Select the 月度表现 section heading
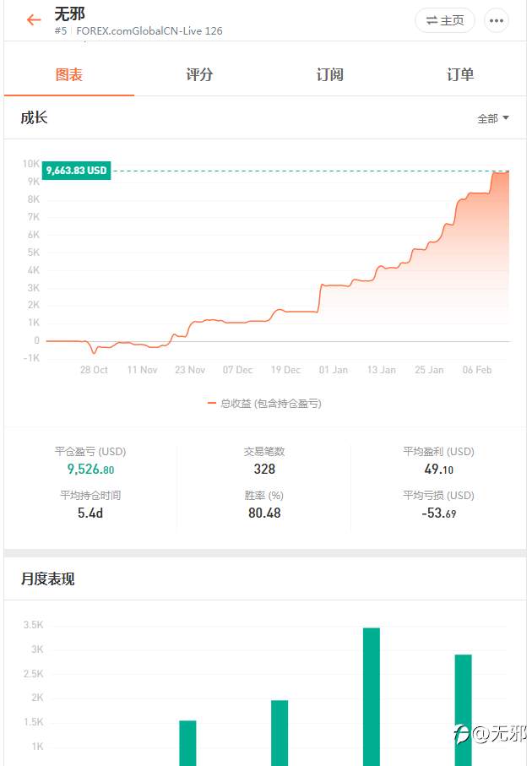532x766 pixels. coord(47,579)
